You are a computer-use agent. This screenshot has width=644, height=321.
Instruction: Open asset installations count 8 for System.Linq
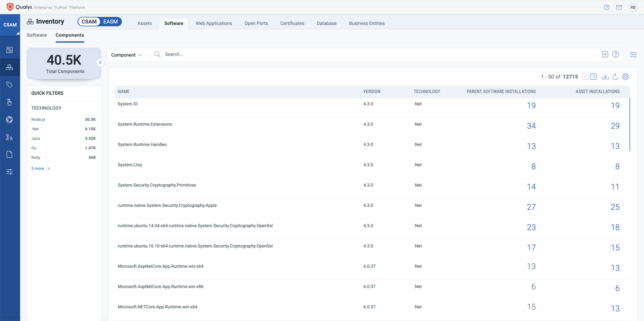(x=617, y=166)
